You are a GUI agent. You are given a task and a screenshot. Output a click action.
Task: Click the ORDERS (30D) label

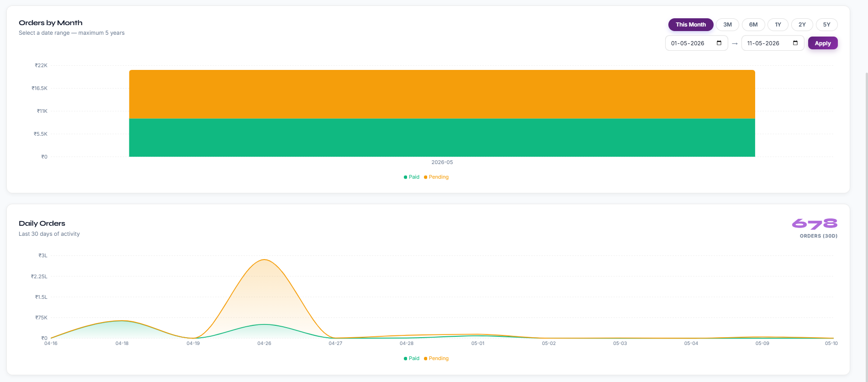pos(819,236)
